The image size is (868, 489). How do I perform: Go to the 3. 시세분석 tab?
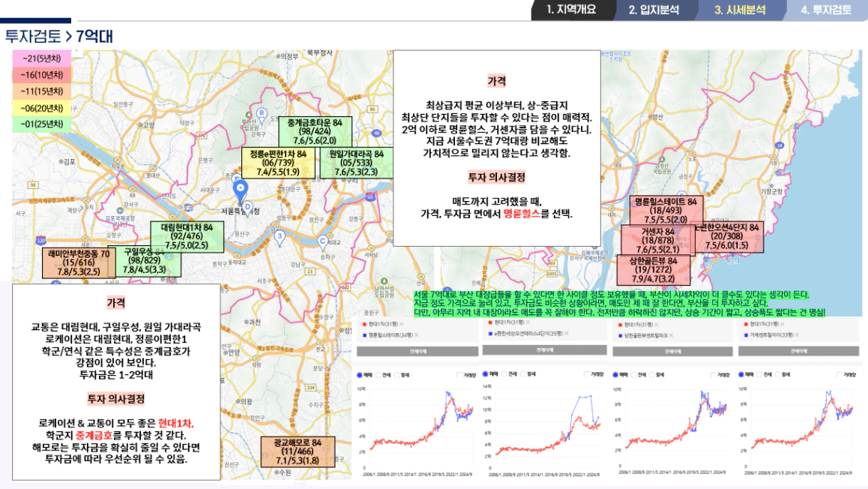(x=740, y=10)
